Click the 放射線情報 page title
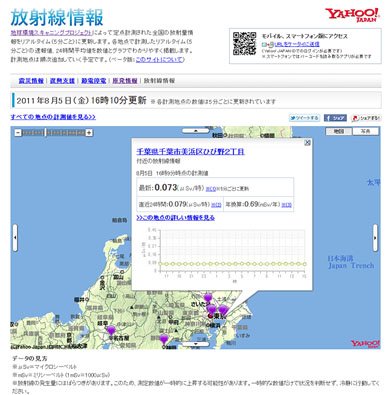 [x=57, y=18]
